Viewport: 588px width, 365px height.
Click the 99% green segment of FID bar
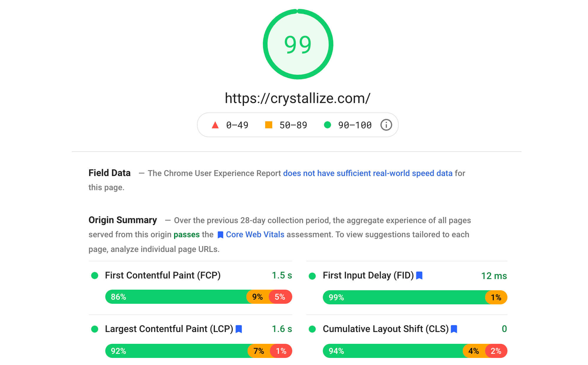click(x=404, y=297)
